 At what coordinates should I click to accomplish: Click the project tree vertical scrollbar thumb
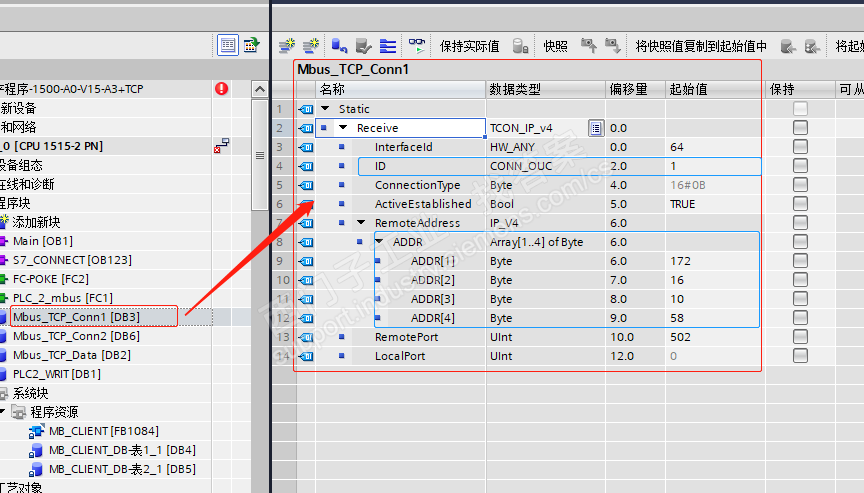[260, 155]
